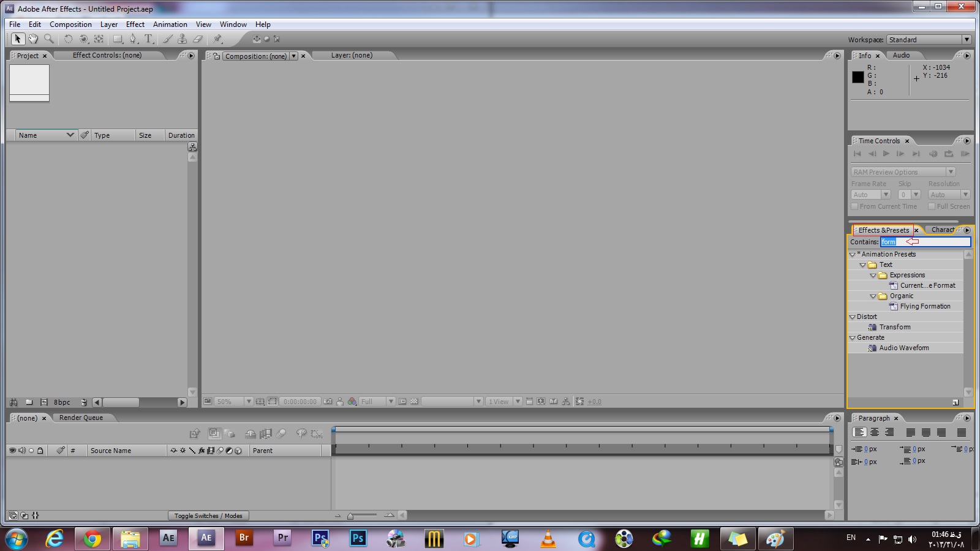Click the RAM Preview button in Time Controls
The width and height of the screenshot is (980, 551).
[x=964, y=154]
